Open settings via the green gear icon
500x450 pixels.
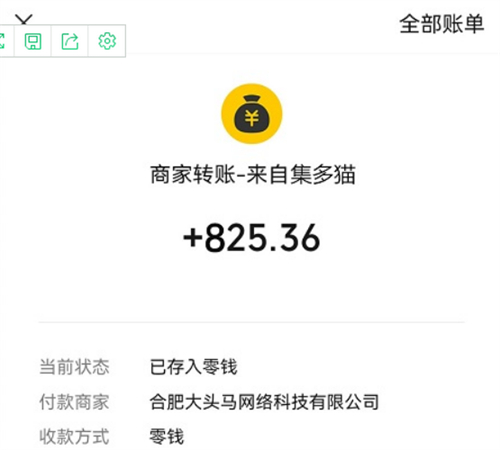coord(107,41)
